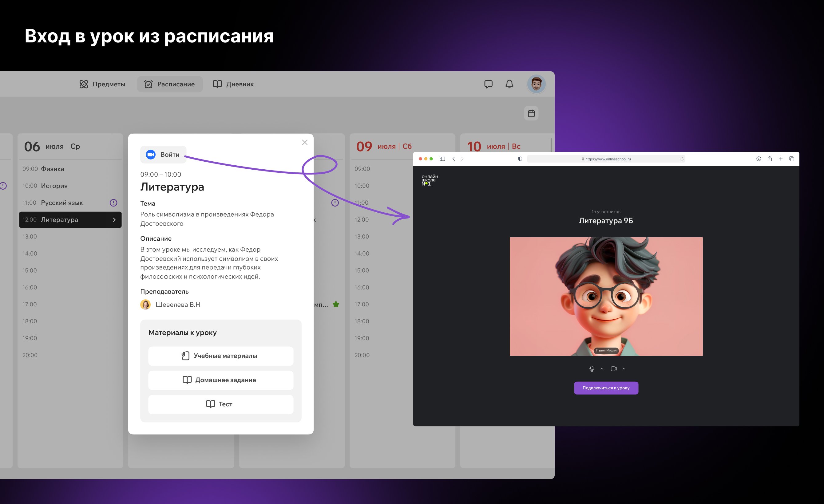The width and height of the screenshot is (824, 504).
Task: Click Подключиться к уроку button
Action: click(606, 388)
